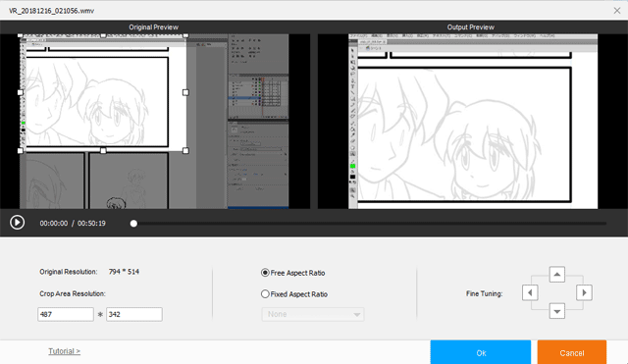
Task: Nudge the crop area up with Fine Tuning
Action: click(x=556, y=275)
